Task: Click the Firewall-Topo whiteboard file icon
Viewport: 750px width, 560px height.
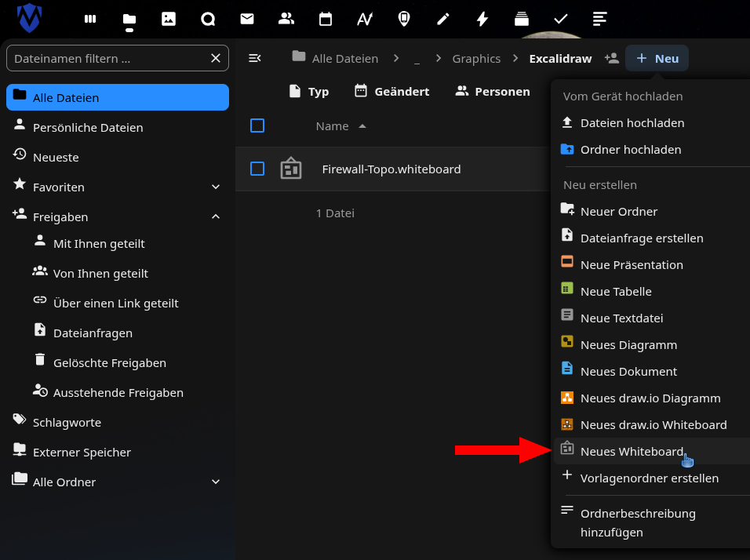Action: [x=291, y=169]
